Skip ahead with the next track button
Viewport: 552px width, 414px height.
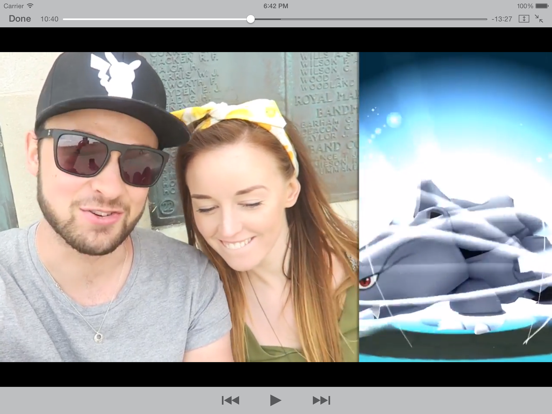point(321,400)
